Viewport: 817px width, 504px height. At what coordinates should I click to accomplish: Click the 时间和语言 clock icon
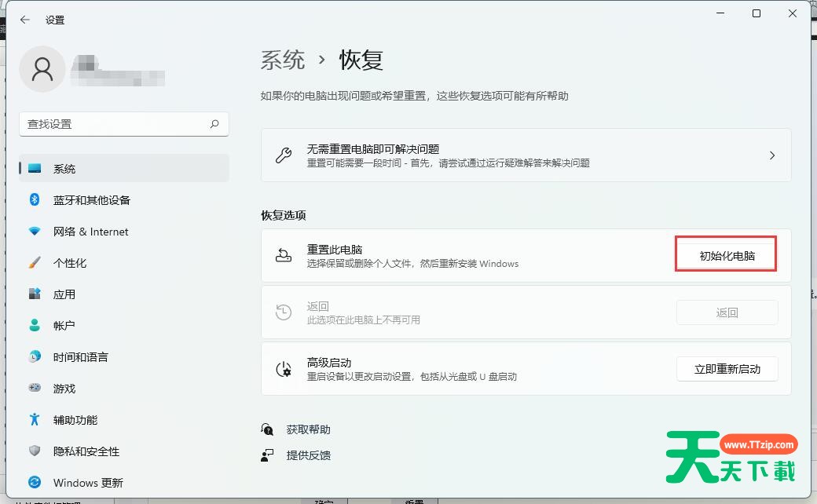pyautogui.click(x=35, y=357)
